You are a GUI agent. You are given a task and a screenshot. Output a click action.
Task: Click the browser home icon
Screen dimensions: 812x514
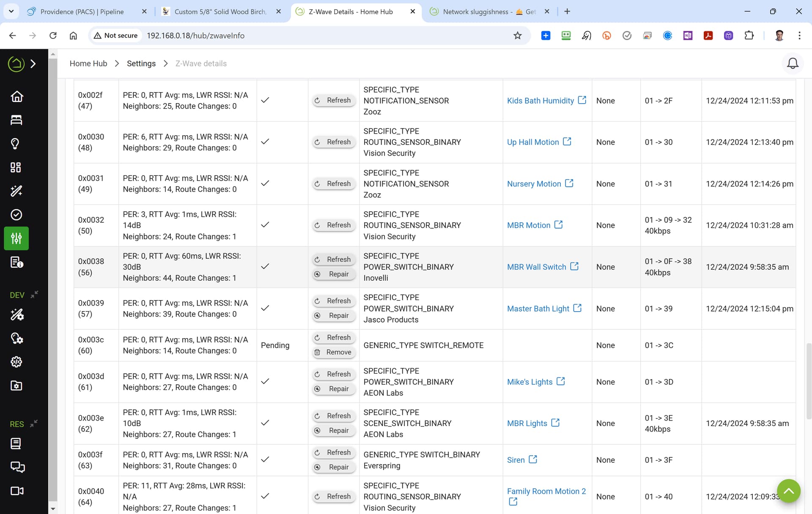click(x=73, y=36)
